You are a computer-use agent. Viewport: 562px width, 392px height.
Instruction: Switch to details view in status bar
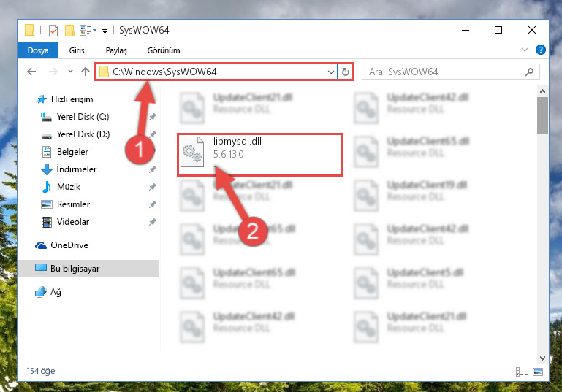click(522, 372)
